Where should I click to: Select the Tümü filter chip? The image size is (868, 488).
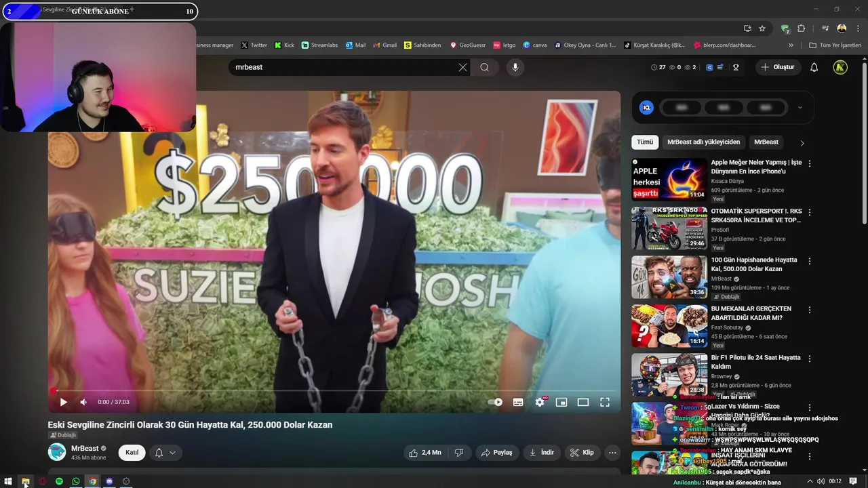645,142
